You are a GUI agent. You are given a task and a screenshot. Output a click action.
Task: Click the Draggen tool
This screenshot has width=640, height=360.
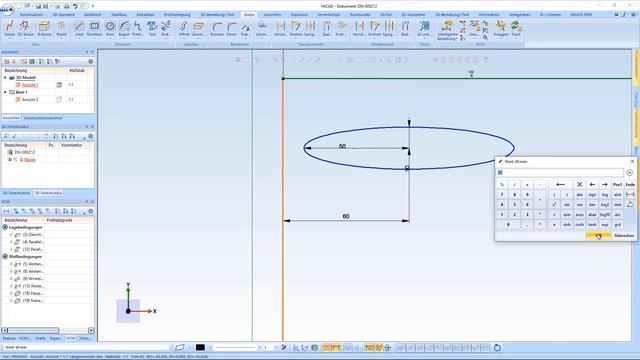pyautogui.click(x=501, y=28)
